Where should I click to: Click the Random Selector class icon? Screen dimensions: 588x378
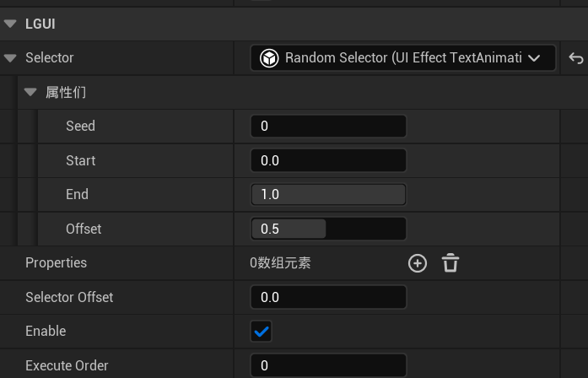click(x=269, y=58)
